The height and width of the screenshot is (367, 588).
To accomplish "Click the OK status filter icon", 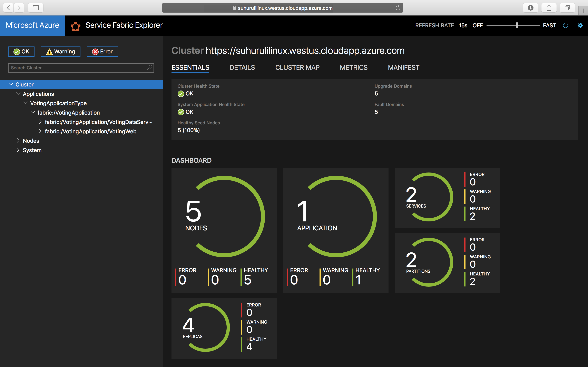I will (x=21, y=51).
